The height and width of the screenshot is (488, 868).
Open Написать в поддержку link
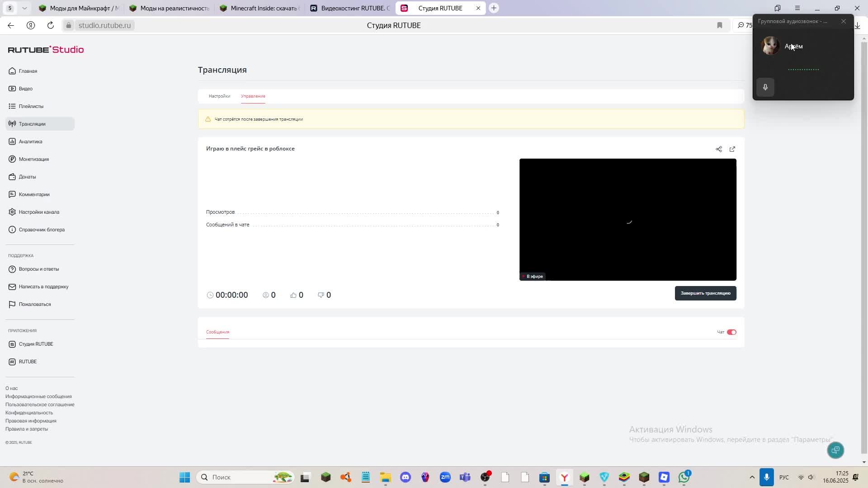[x=43, y=286]
